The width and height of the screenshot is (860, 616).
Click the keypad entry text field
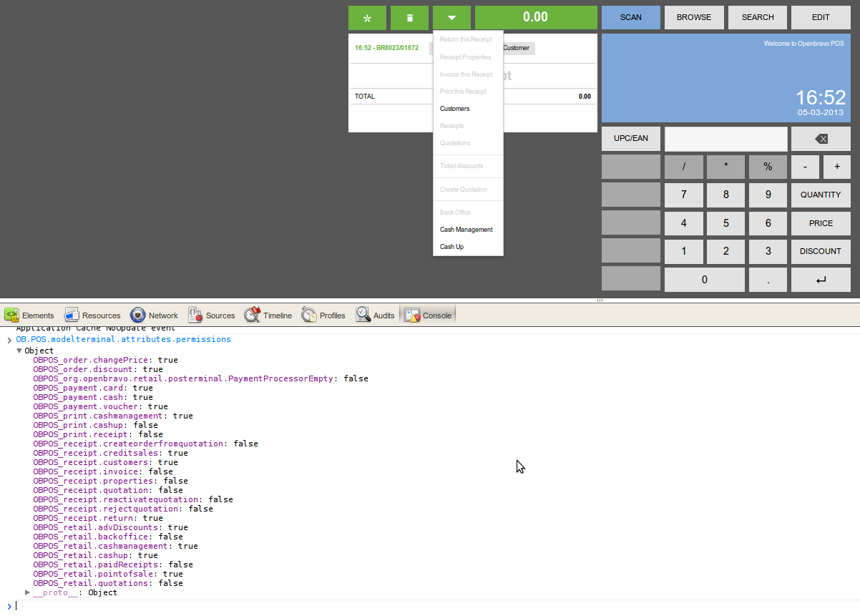(x=725, y=139)
